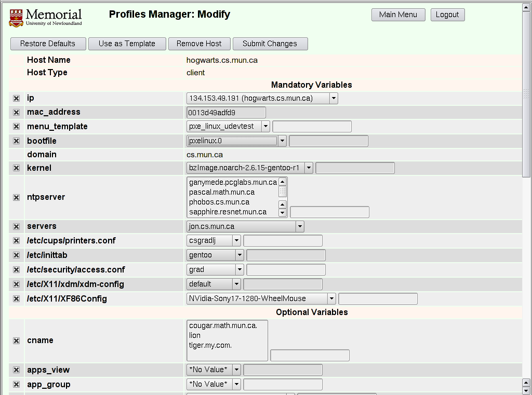This screenshot has width=532, height=395.
Task: Toggle the /etc/security/access.conf checkbox
Action: 16,270
